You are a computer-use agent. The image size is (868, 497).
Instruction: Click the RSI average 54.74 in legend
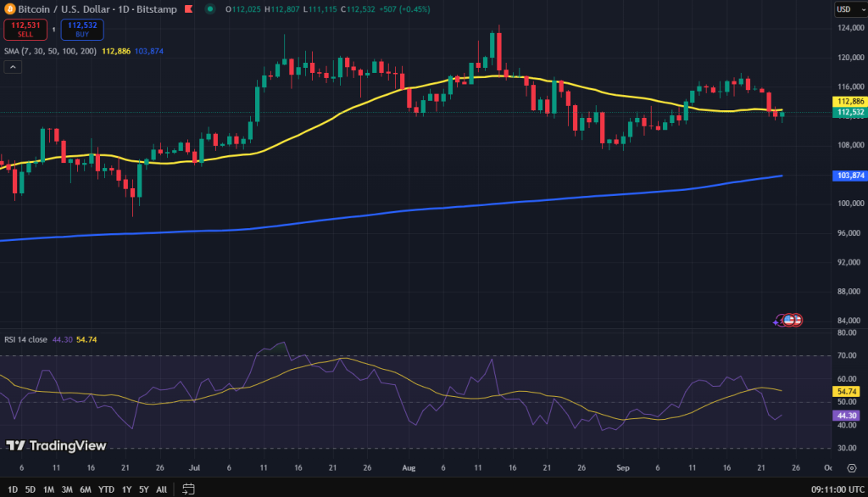click(86, 339)
